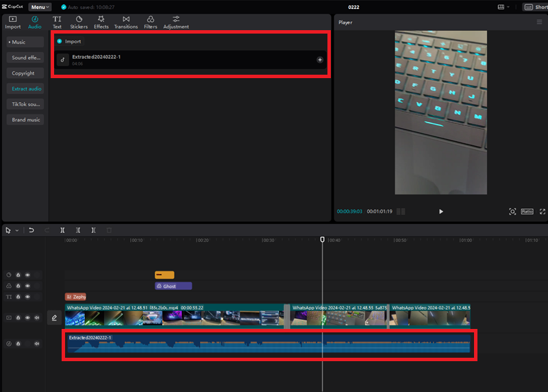The image size is (548, 392).
Task: Click the Ratio button in Player
Action: click(527, 212)
